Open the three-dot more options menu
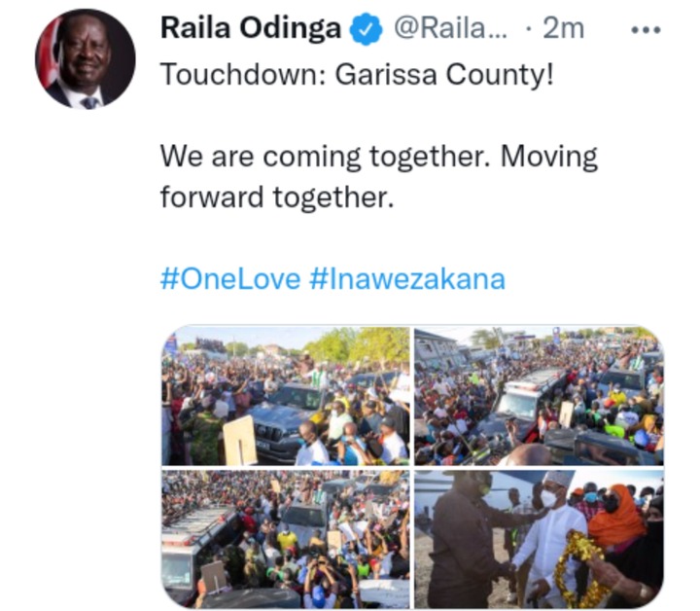The height and width of the screenshot is (611, 700). click(x=646, y=30)
